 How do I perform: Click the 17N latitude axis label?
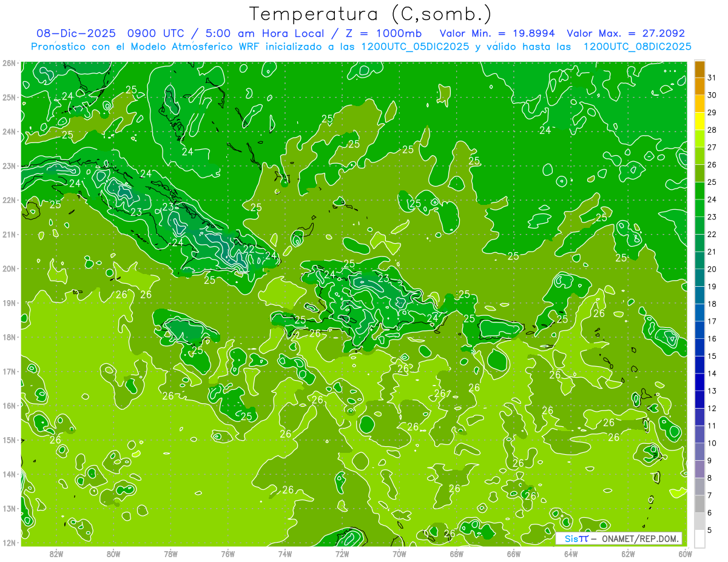click(x=9, y=371)
